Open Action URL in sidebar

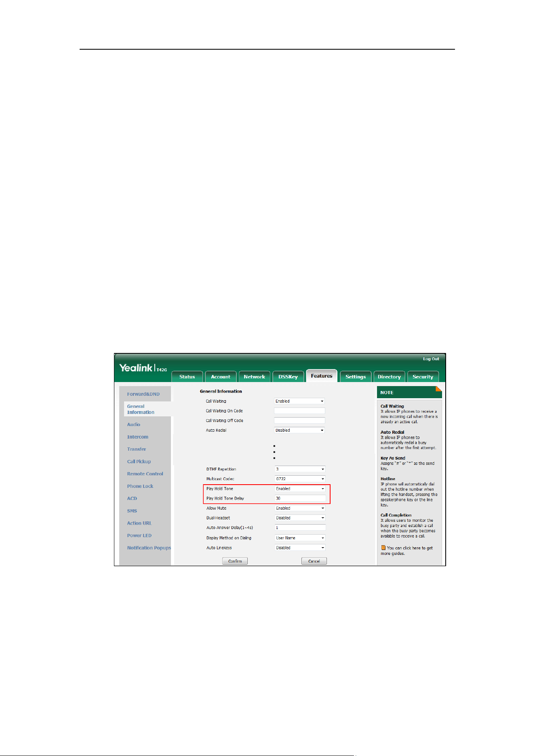pyautogui.click(x=139, y=523)
